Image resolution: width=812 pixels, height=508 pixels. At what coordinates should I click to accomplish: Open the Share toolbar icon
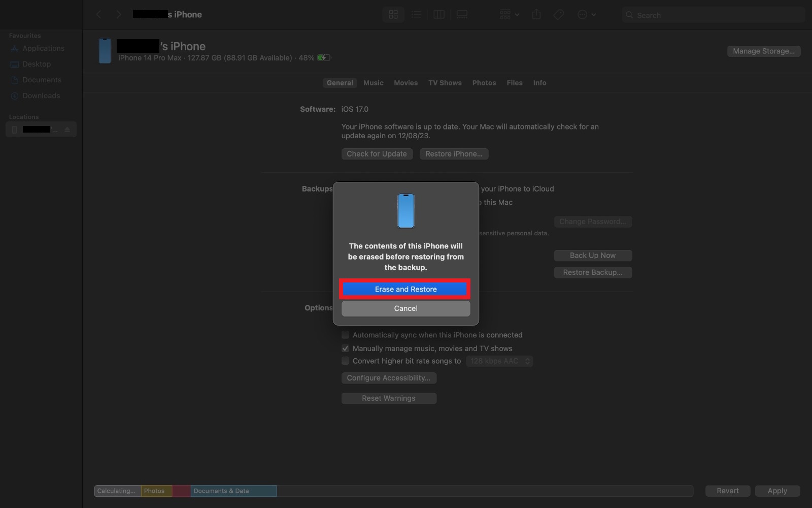point(536,15)
